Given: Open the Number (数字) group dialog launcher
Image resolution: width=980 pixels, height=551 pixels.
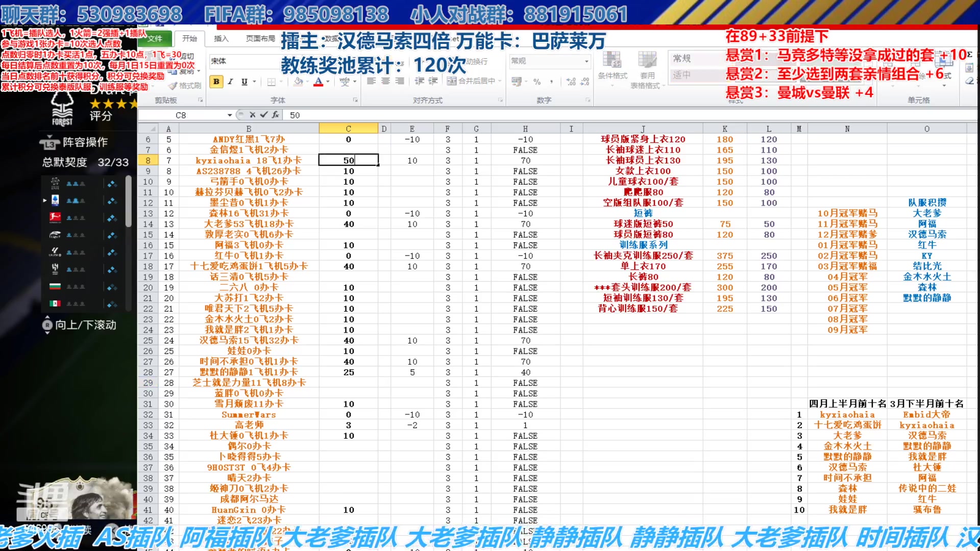Looking at the screenshot, I should [x=587, y=100].
